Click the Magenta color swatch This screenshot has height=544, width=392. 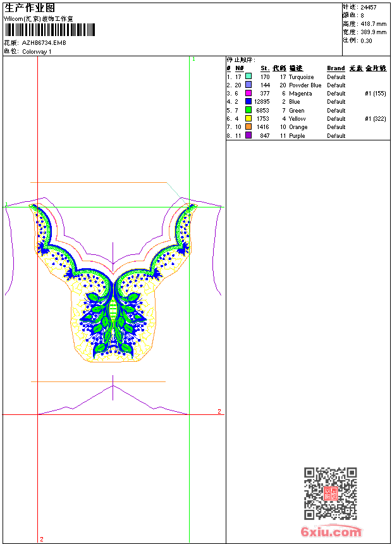tap(248, 93)
